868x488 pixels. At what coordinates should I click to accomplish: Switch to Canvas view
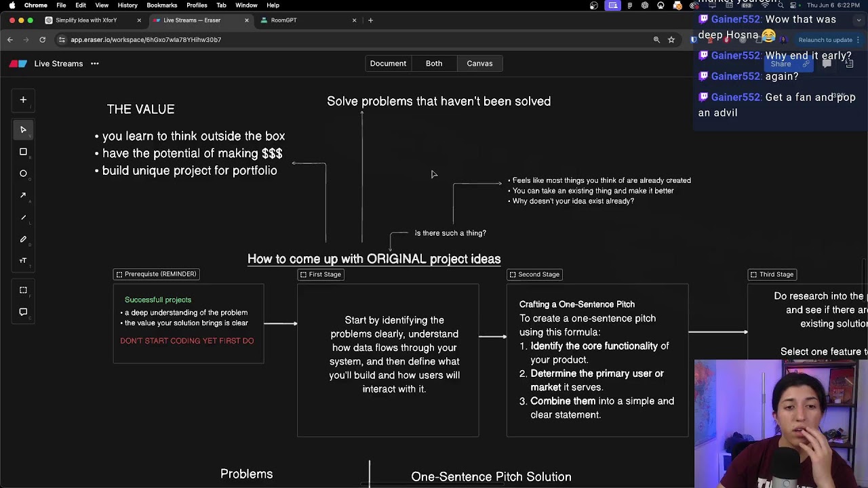tap(479, 64)
